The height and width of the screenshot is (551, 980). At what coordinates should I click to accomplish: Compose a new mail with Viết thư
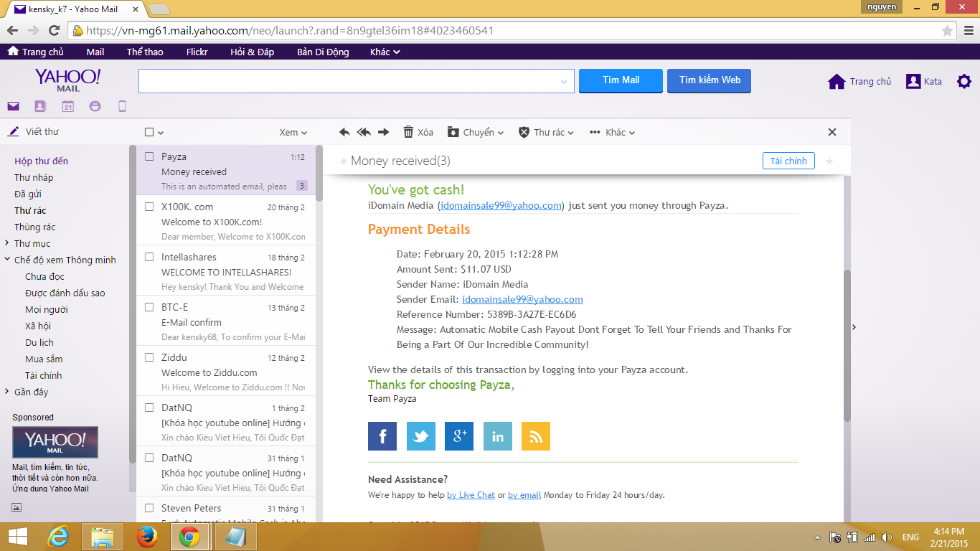(x=33, y=132)
